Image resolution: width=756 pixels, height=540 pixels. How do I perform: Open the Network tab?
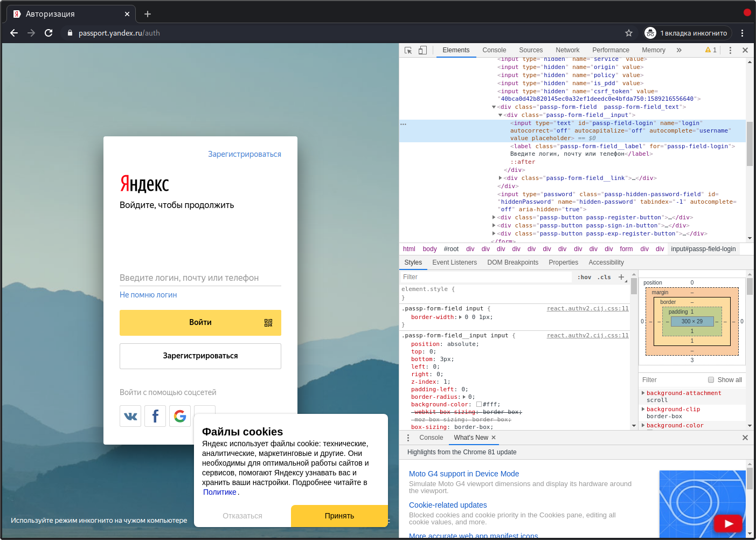(x=567, y=50)
